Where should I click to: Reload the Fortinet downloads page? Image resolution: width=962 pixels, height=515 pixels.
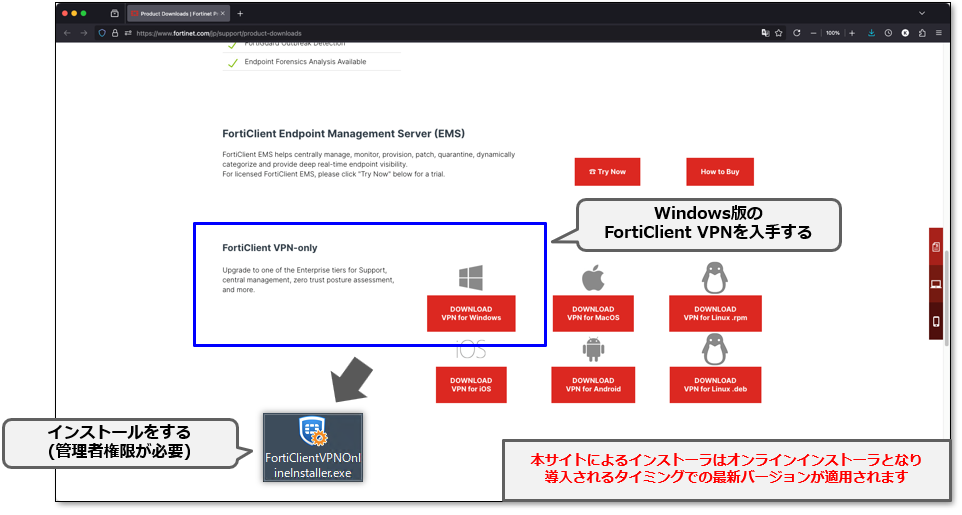pyautogui.click(x=796, y=33)
